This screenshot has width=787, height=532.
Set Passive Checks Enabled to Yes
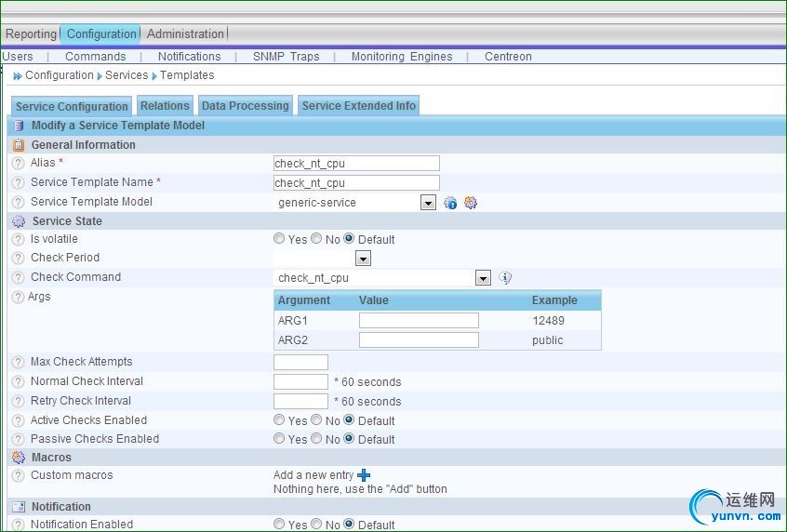coord(279,438)
